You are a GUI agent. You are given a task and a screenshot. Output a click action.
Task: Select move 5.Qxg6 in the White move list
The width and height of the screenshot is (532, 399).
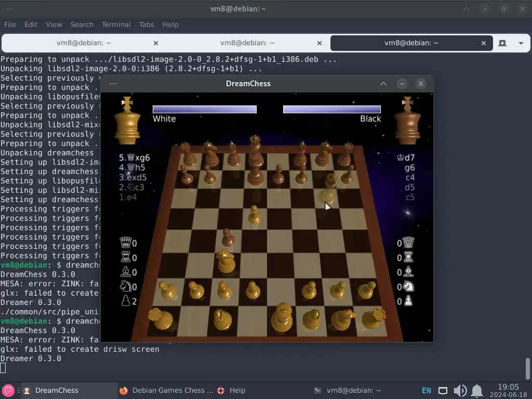(x=135, y=157)
